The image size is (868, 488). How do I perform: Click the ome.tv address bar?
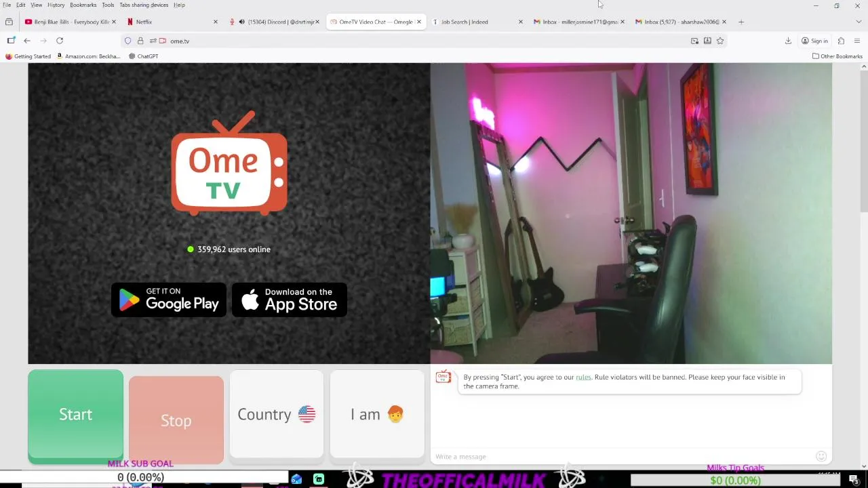427,41
